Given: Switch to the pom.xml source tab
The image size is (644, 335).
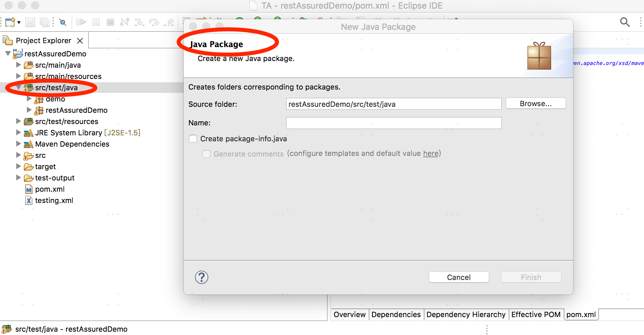Looking at the screenshot, I should pyautogui.click(x=581, y=314).
